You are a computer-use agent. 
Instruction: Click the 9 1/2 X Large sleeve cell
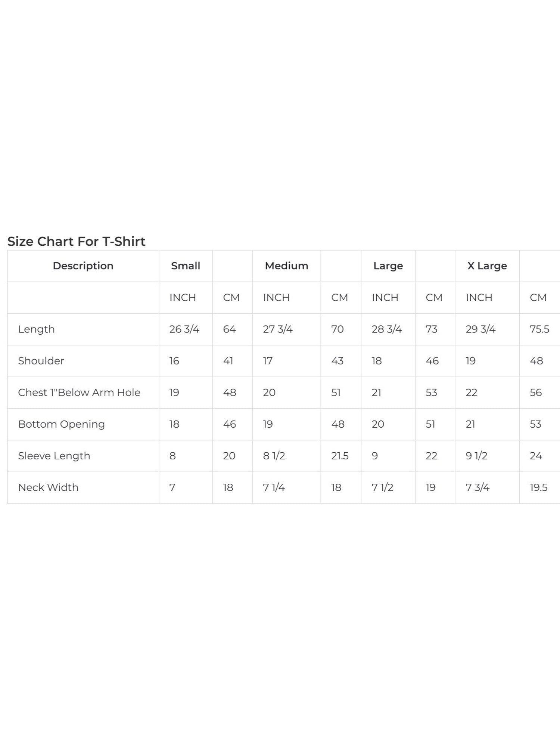point(476,456)
